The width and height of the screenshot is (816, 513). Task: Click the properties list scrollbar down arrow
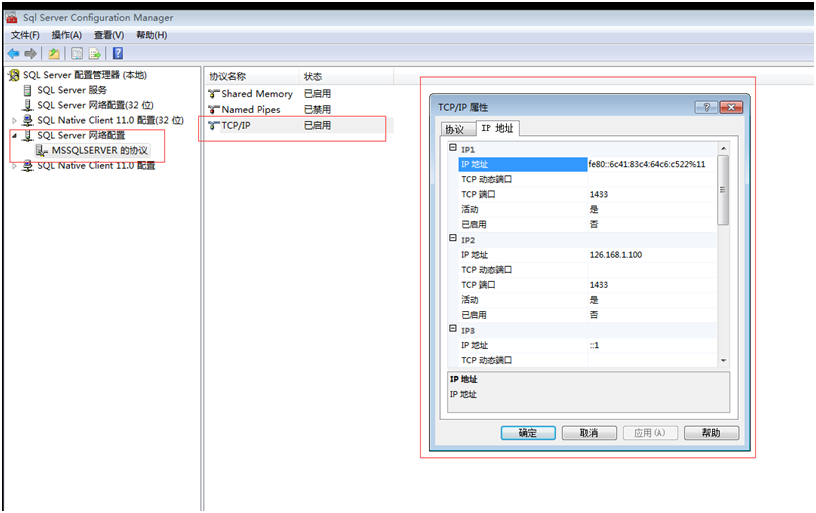tap(724, 360)
